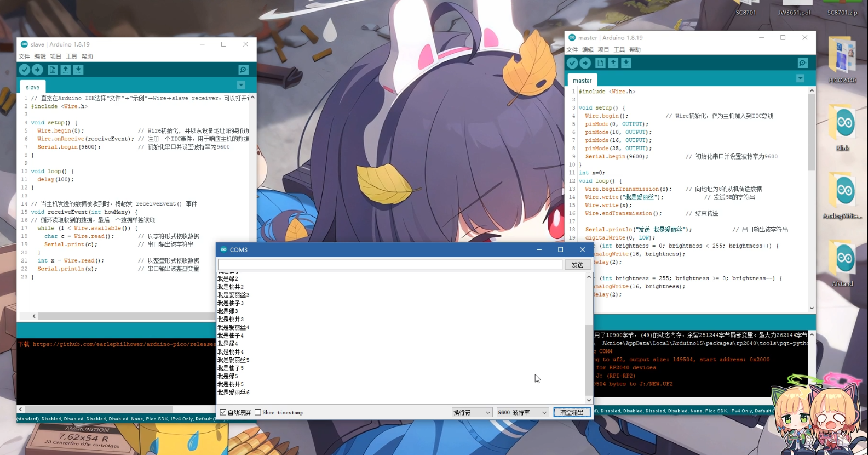This screenshot has width=868, height=455.
Task: Enable the Show timestamp checkbox
Action: click(x=258, y=412)
